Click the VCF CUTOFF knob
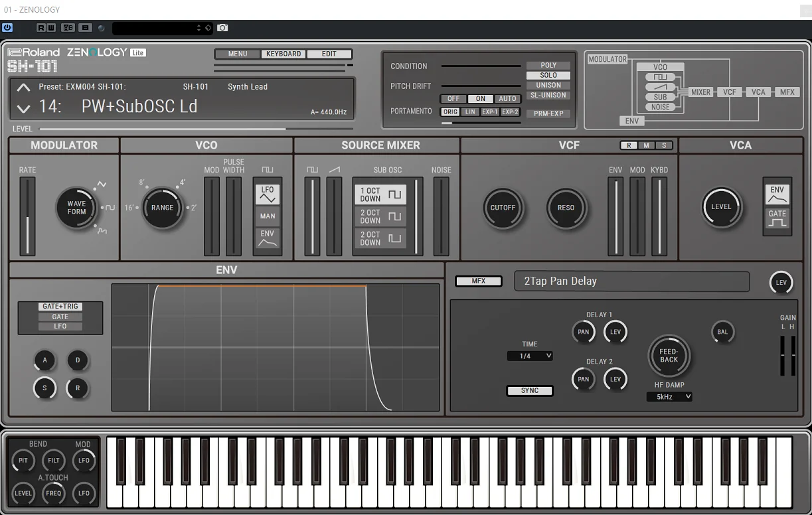The image size is (812, 515). coord(503,208)
